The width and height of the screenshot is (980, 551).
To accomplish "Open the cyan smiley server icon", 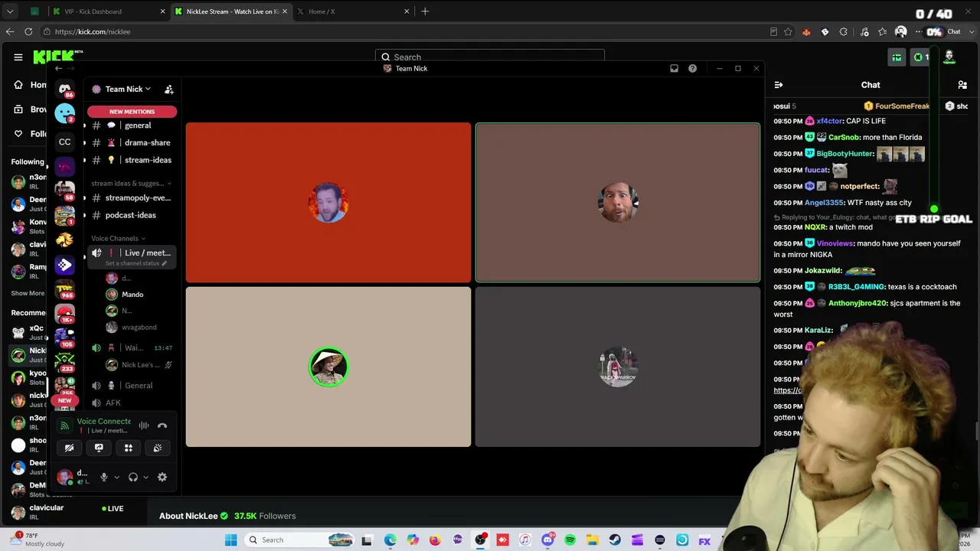I will click(x=65, y=115).
